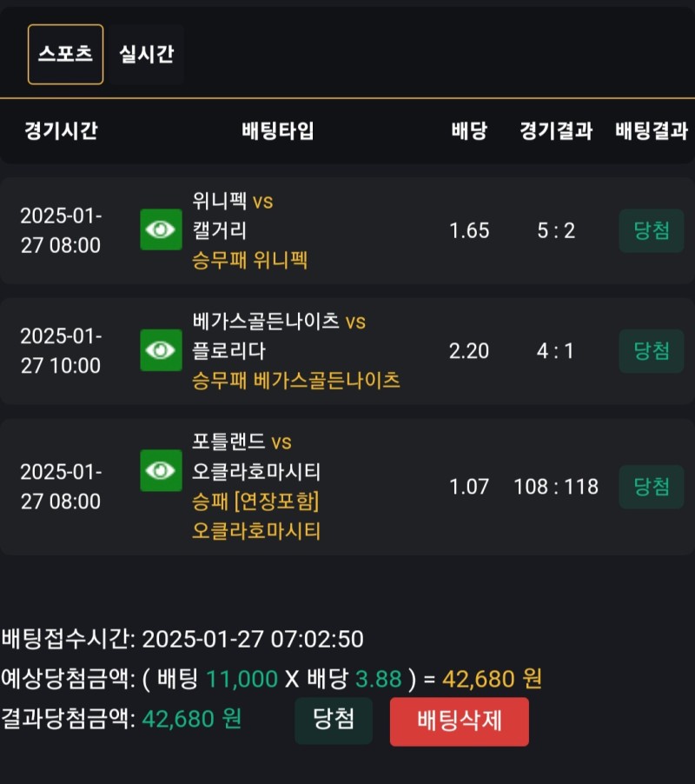The image size is (695, 784).
Task: Click the 배당 column header
Action: (x=469, y=131)
